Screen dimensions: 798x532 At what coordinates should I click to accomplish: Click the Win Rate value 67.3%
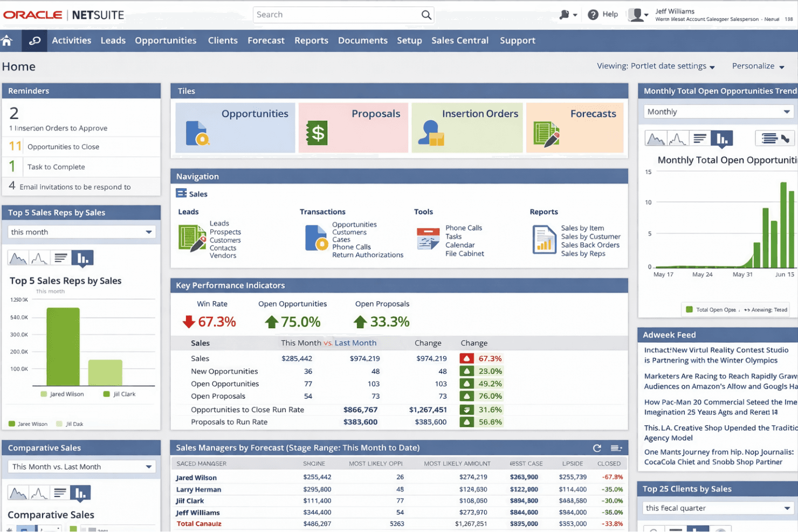[x=217, y=322]
